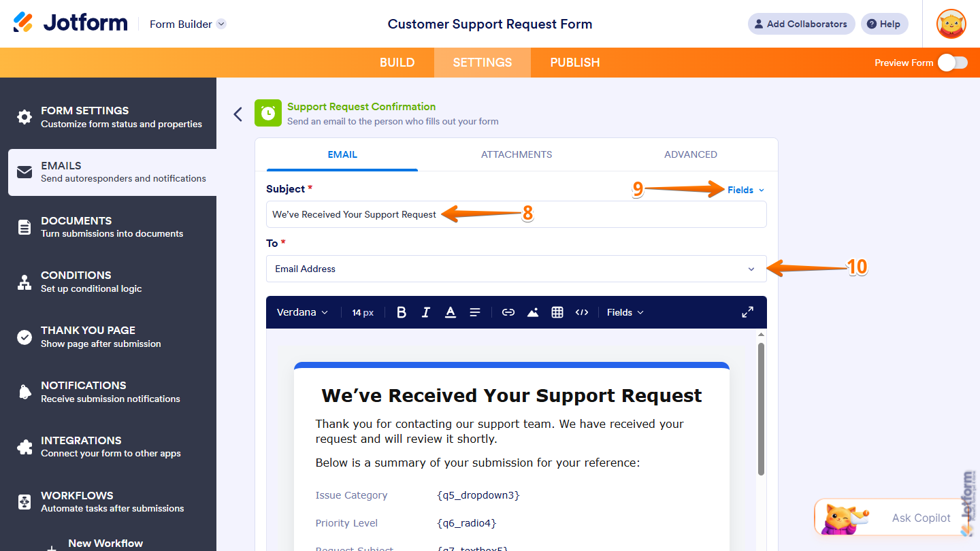
Task: Switch to the PUBLISH tab
Action: tap(575, 63)
